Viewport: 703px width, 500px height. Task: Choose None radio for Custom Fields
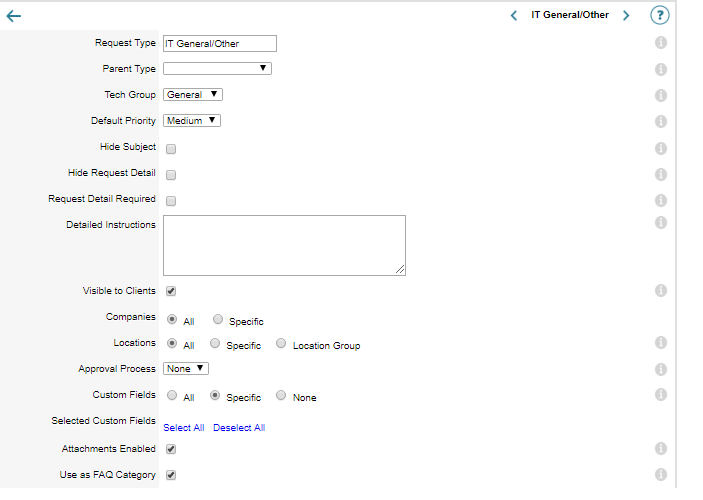[x=281, y=396]
